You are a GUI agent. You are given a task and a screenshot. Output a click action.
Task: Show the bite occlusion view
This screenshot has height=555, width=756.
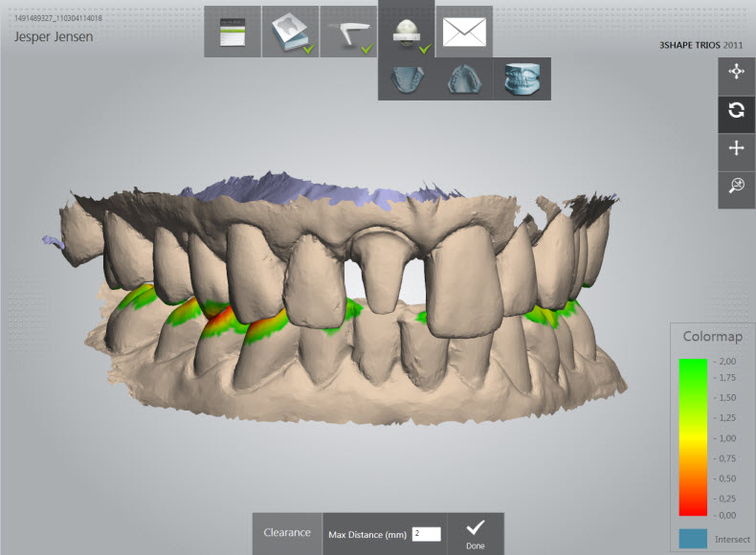523,78
